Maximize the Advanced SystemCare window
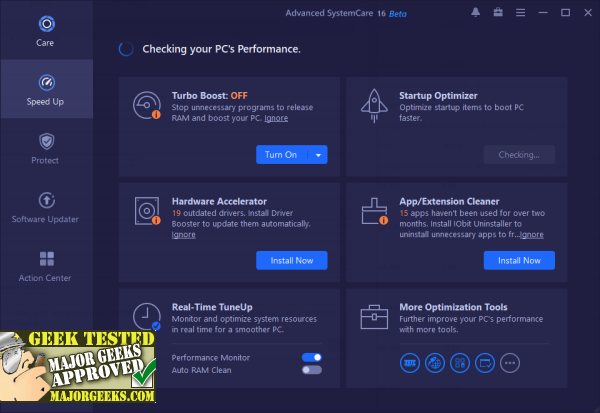Image resolution: width=600 pixels, height=413 pixels. [565, 13]
